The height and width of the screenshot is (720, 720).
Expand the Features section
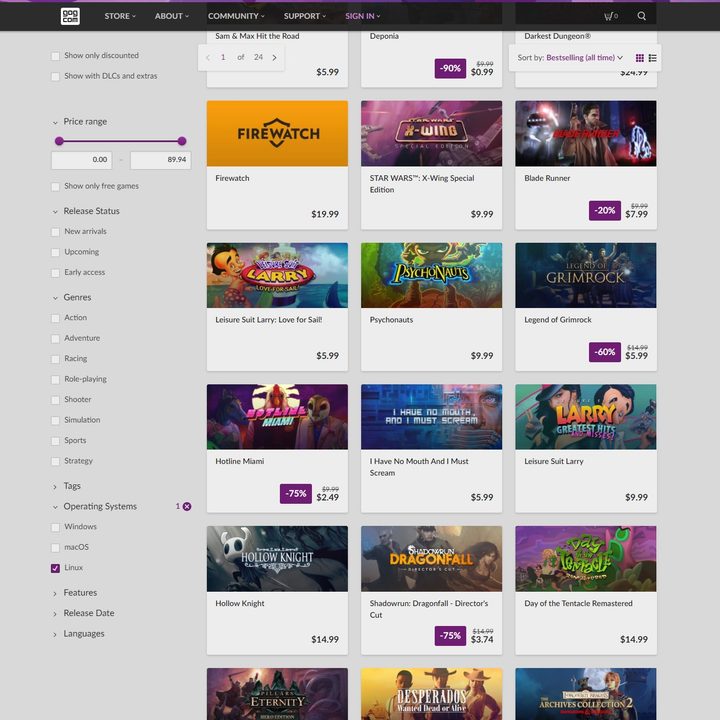tap(80, 593)
